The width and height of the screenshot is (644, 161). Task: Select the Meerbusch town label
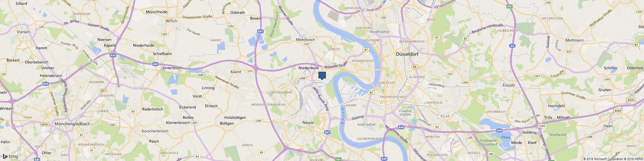click(x=305, y=40)
